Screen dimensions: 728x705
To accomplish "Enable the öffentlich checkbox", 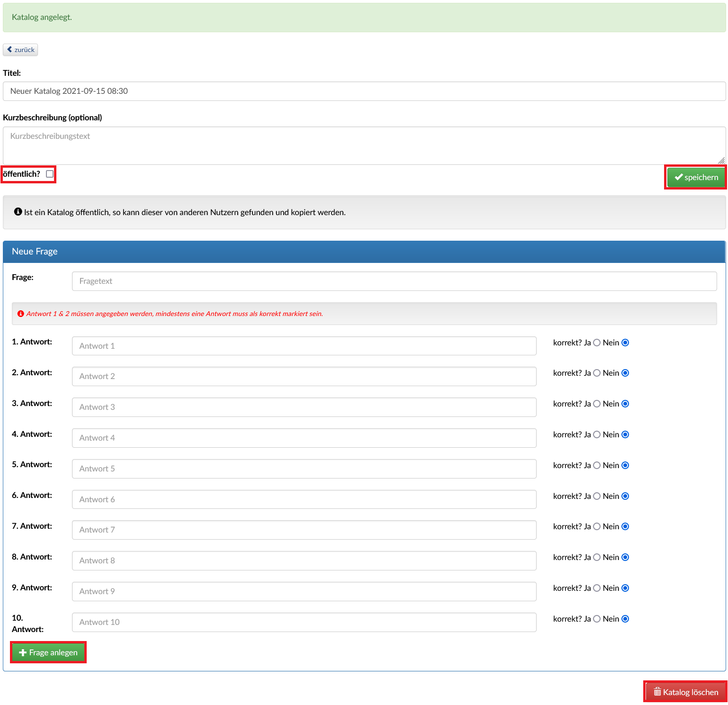I will pos(50,174).
